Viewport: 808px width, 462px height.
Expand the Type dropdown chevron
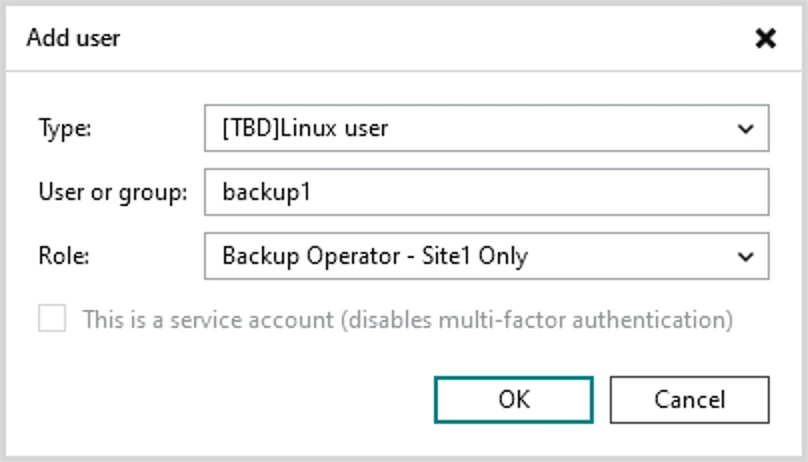point(745,129)
